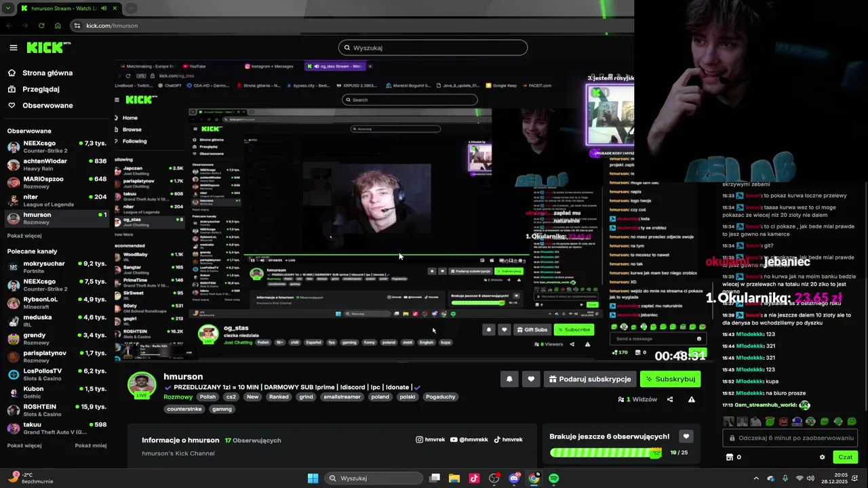The image size is (868, 488).
Task: Open Spotify from the taskbar
Action: [553, 478]
